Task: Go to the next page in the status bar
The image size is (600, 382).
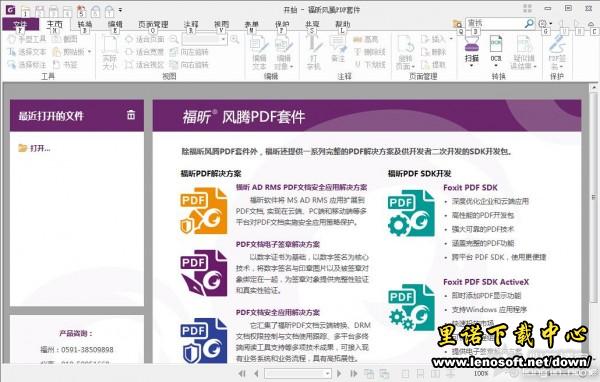Action: point(339,373)
